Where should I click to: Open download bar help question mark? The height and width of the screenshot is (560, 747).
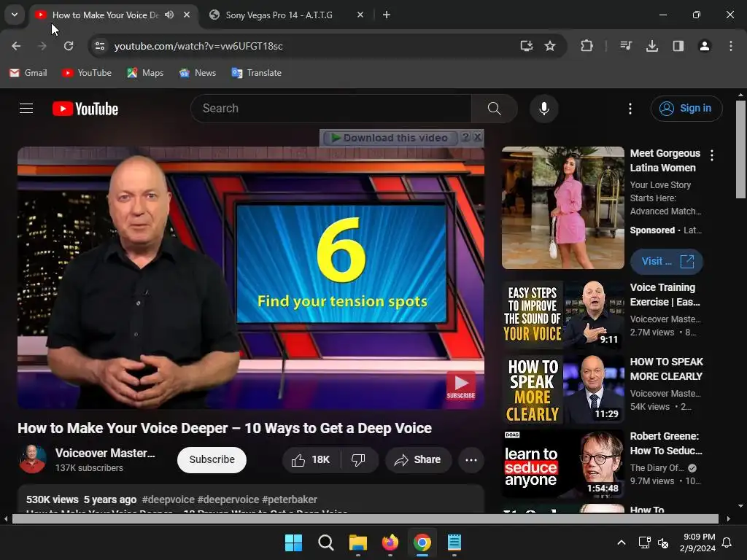[465, 137]
